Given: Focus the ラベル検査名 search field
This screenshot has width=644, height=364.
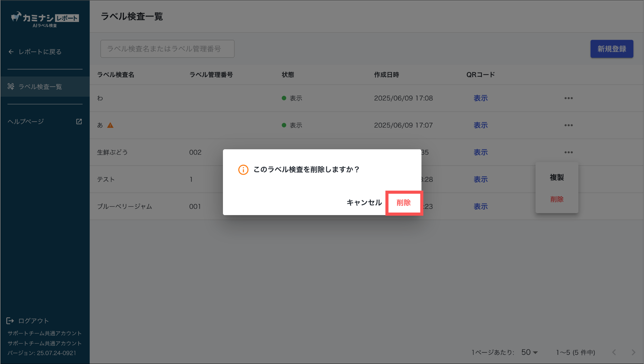Looking at the screenshot, I should click(x=167, y=49).
